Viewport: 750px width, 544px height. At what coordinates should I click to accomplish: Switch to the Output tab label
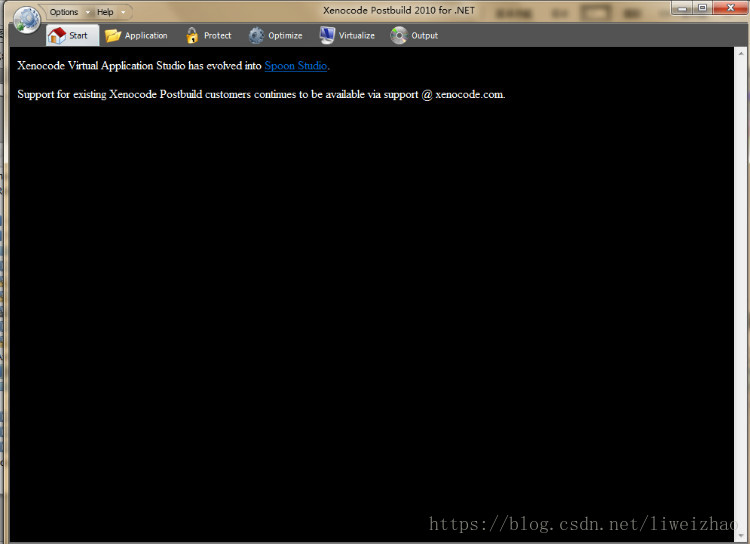pos(425,35)
